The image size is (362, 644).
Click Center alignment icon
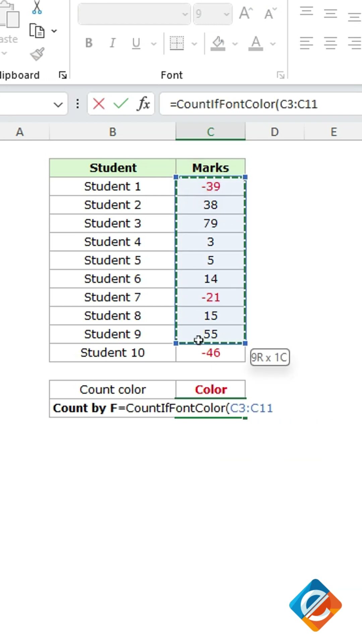[330, 43]
